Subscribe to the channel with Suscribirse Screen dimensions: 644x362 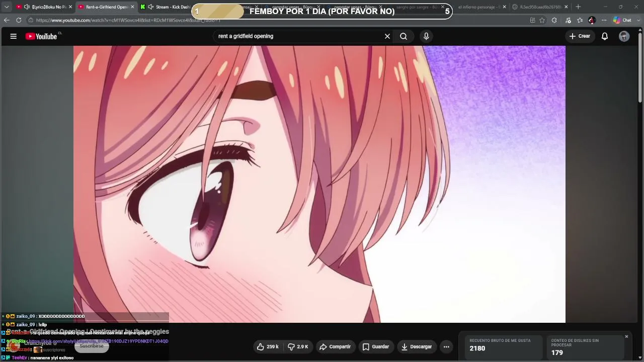[92, 346]
